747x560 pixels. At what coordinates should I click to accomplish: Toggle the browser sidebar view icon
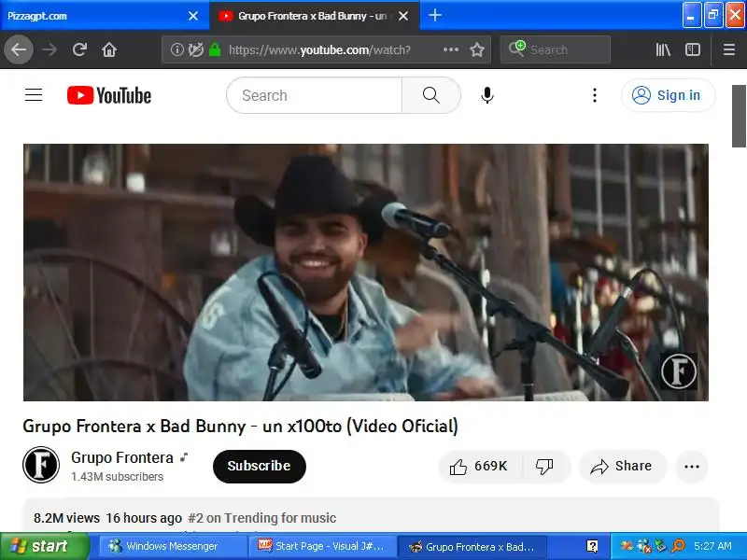click(692, 49)
